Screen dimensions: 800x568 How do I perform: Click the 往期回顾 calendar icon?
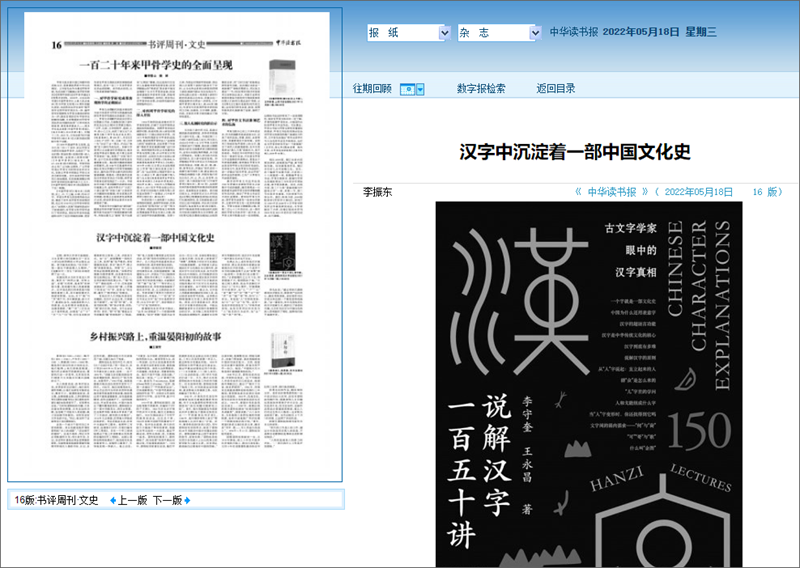(407, 89)
